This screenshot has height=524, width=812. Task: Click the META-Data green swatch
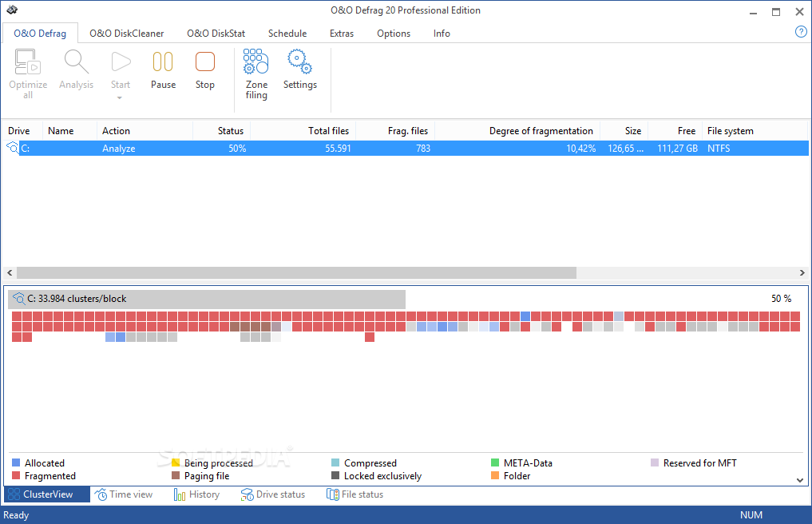coord(495,462)
